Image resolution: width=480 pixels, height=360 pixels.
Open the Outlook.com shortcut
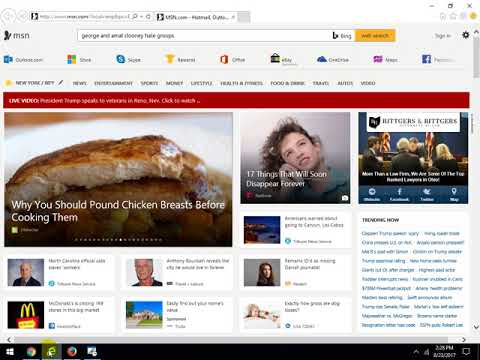23,60
